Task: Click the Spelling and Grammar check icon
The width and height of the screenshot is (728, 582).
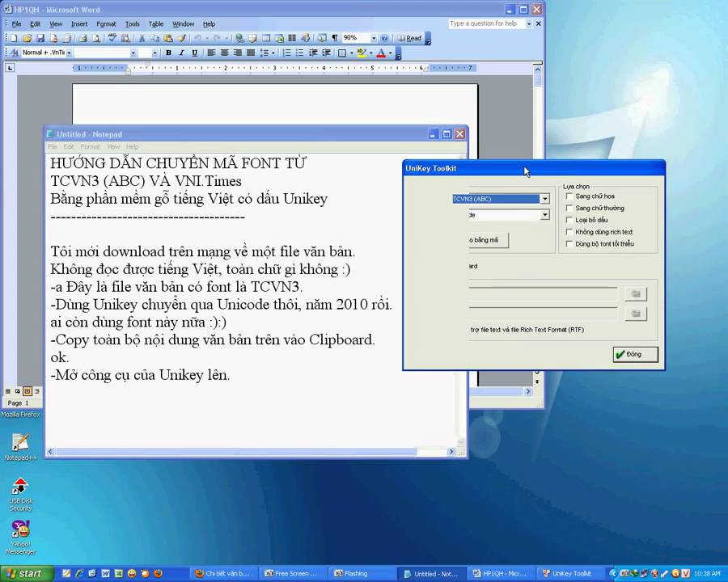Action: 112,38
